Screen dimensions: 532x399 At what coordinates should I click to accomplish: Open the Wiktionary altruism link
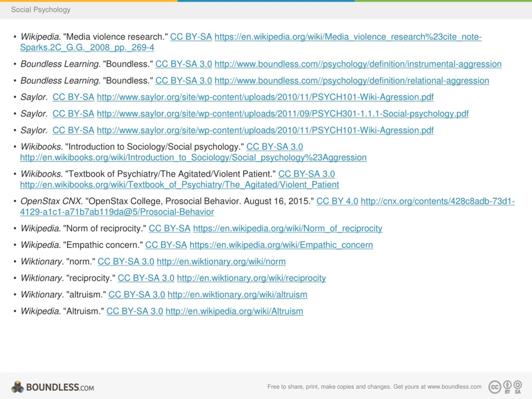point(237,295)
